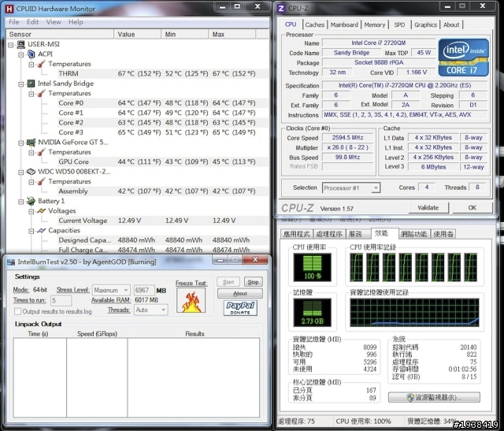Screen dimensions: 504x431
Task: Click the OK button in CPU-Z
Action: [472, 208]
